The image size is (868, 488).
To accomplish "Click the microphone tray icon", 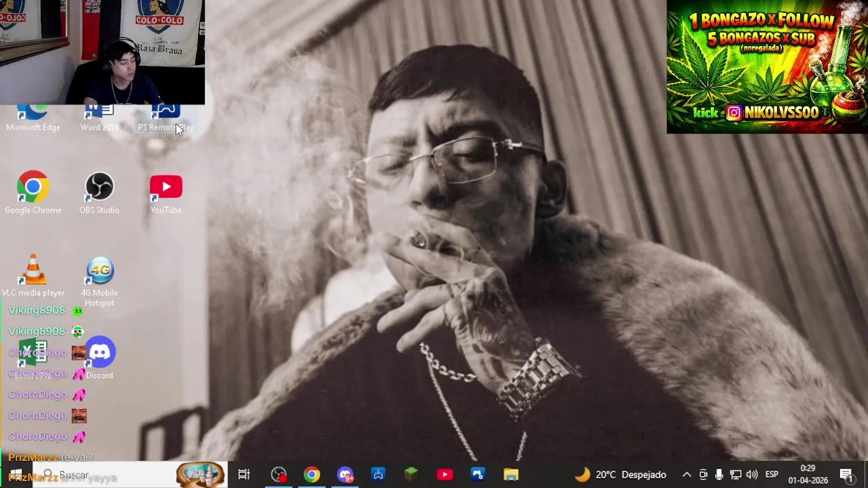I will point(719,474).
